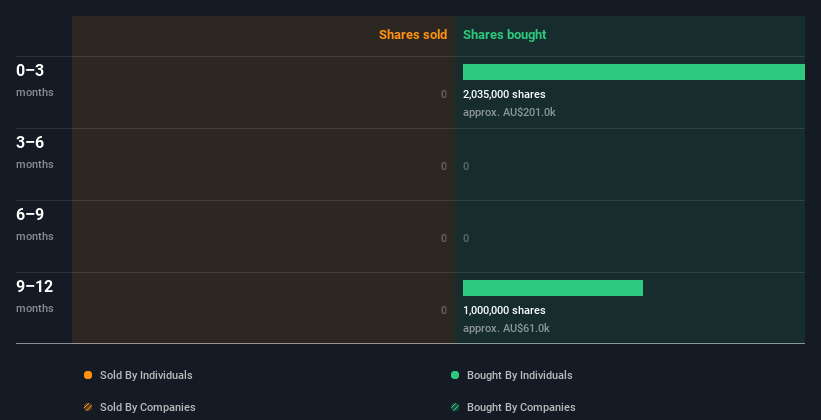The height and width of the screenshot is (420, 821).
Task: Select the Sold By Individuals legend label
Action: [x=146, y=375]
